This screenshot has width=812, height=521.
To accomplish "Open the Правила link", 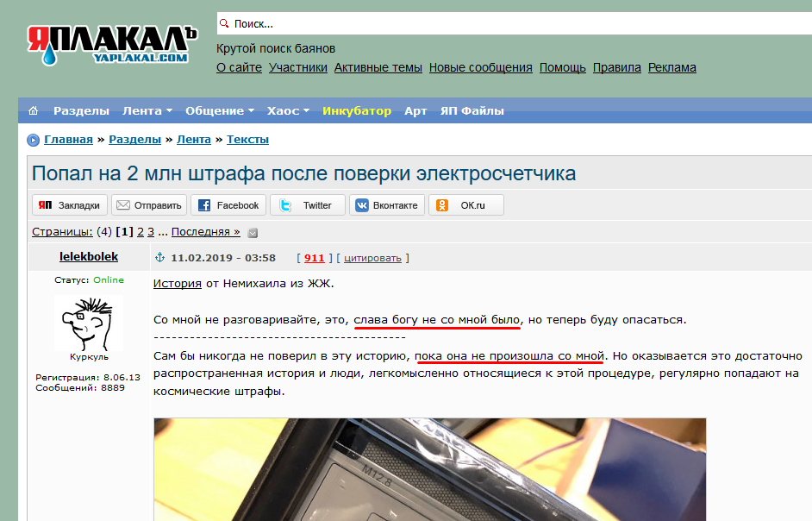I will click(x=617, y=67).
